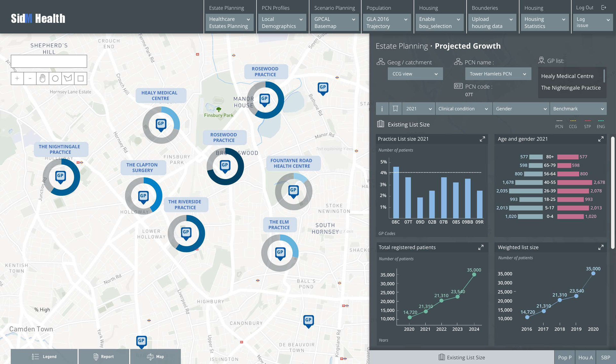This screenshot has width=616, height=364.
Task: Choose the polygon selection map tool
Action: click(68, 79)
